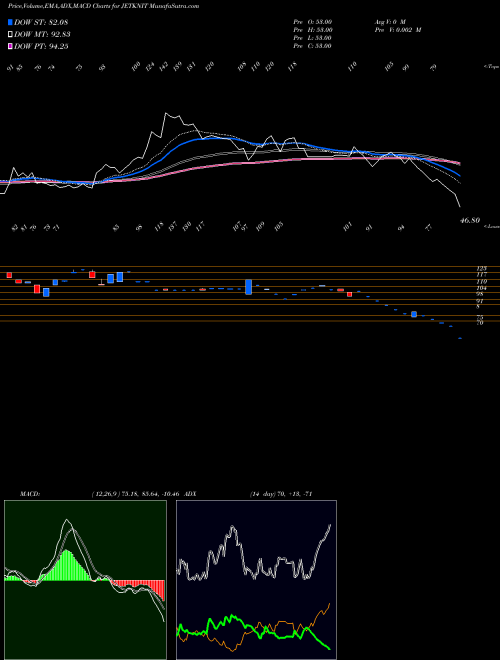This screenshot has width=500, height=660.
Task: Click the white DOW MT legend swatch
Action: click(x=10, y=35)
